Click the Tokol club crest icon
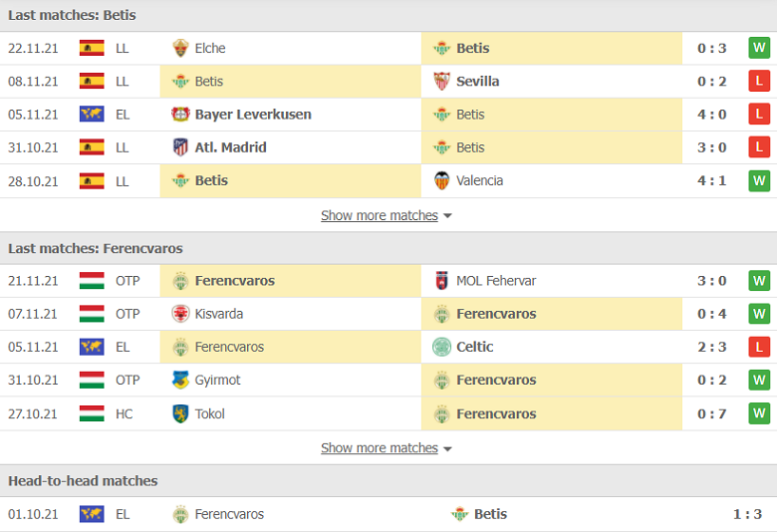The image size is (777, 532). [180, 413]
